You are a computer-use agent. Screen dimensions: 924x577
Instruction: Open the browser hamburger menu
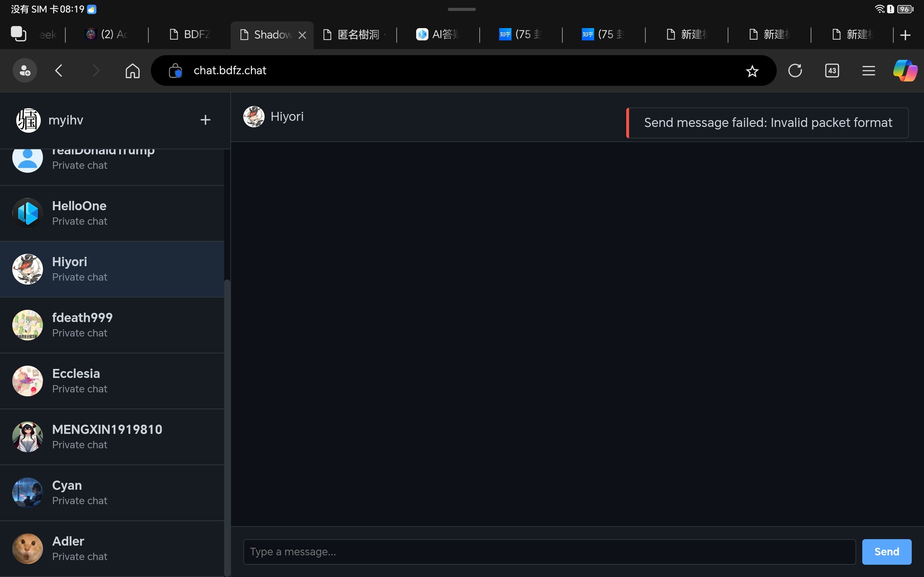click(868, 71)
